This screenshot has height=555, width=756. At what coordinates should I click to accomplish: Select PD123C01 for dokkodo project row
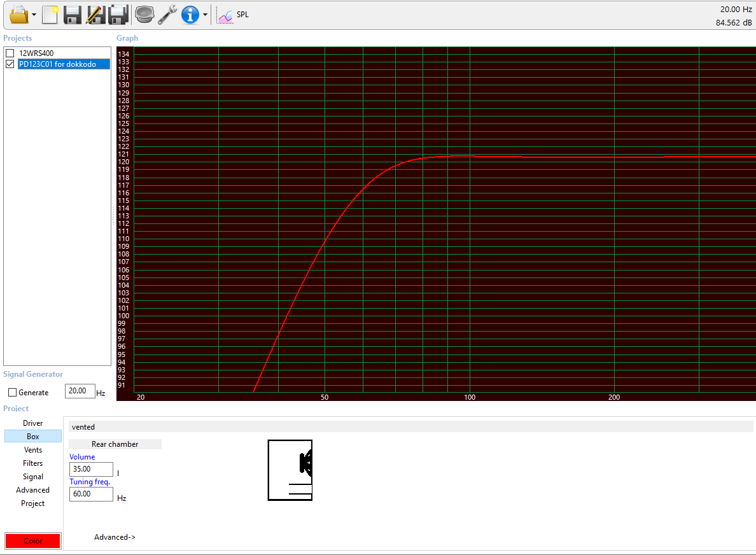pos(64,64)
